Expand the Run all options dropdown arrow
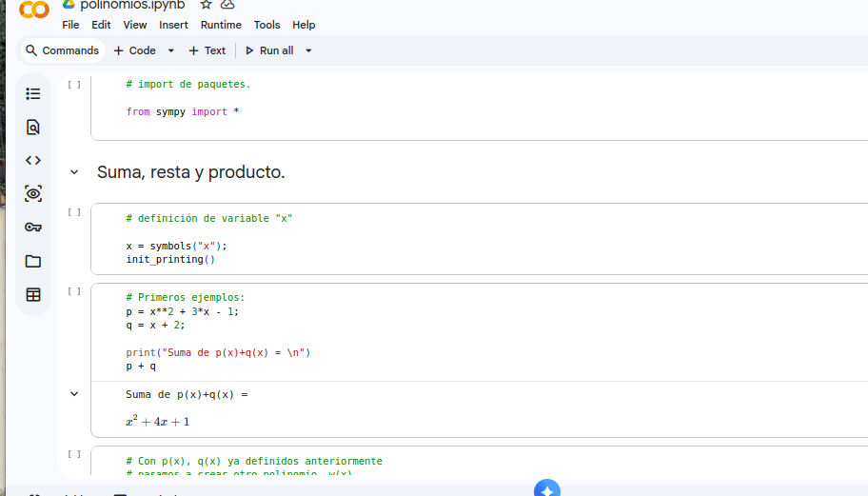This screenshot has height=496, width=868. pyautogui.click(x=309, y=50)
